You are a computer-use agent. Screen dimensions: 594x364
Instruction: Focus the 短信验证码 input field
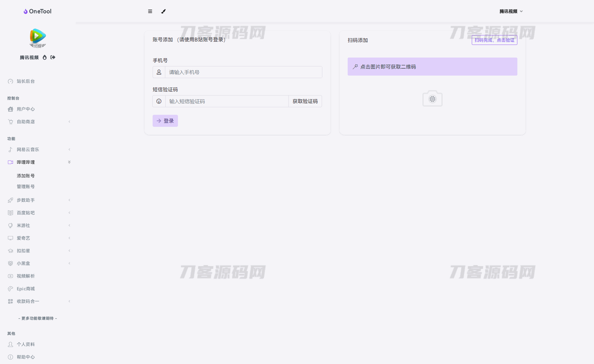pos(226,101)
